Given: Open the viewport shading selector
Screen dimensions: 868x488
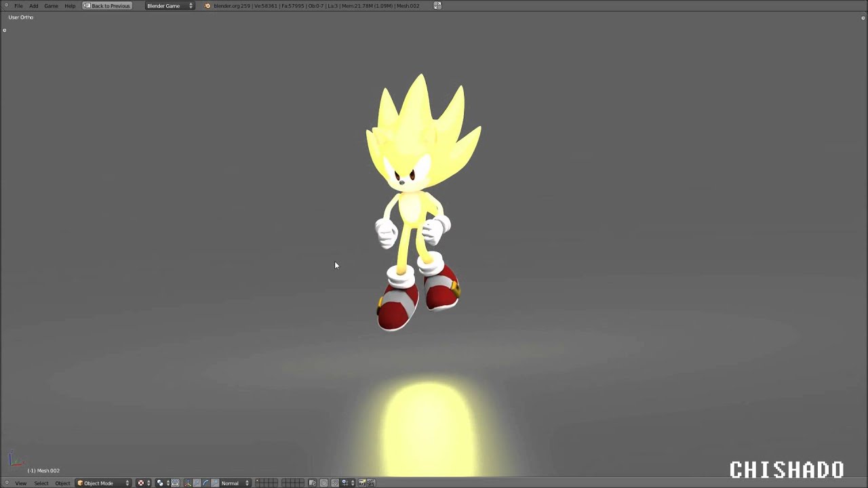Looking at the screenshot, I should [144, 483].
